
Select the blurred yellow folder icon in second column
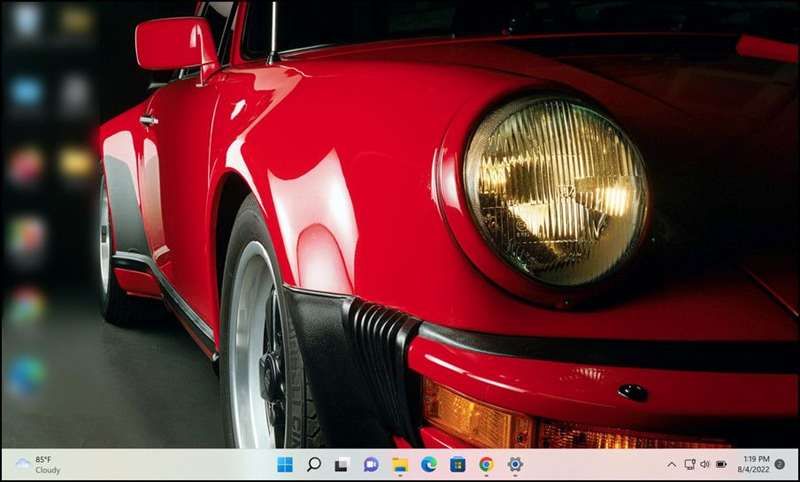point(76,162)
